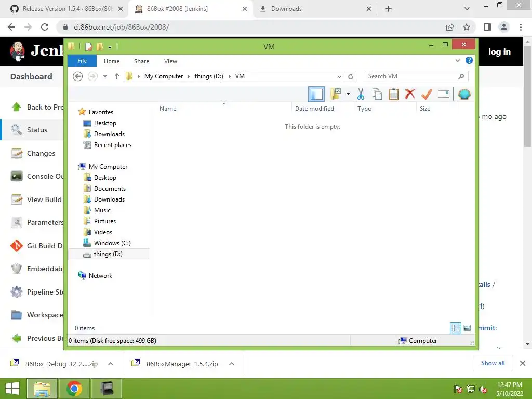Click the Classic Shell settings icon

[x=464, y=94]
